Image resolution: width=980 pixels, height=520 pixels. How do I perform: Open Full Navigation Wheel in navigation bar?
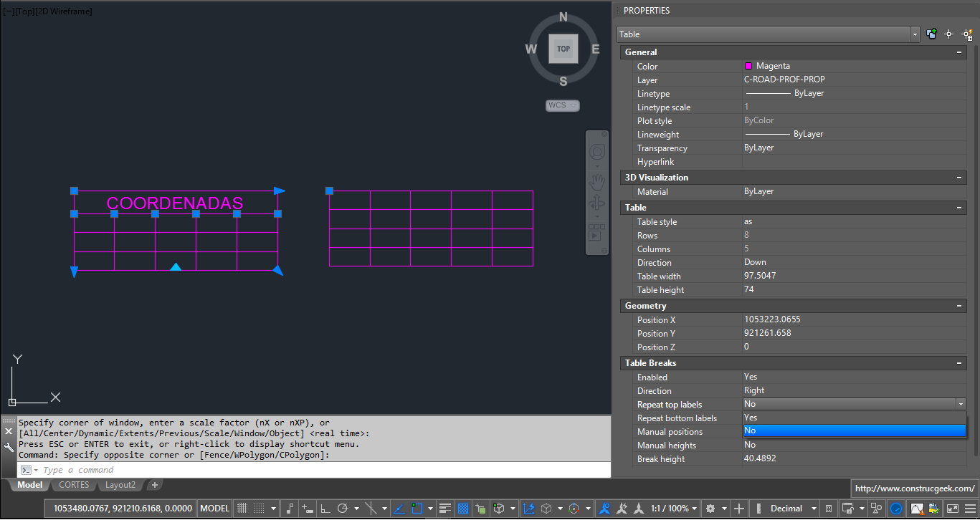(x=596, y=153)
